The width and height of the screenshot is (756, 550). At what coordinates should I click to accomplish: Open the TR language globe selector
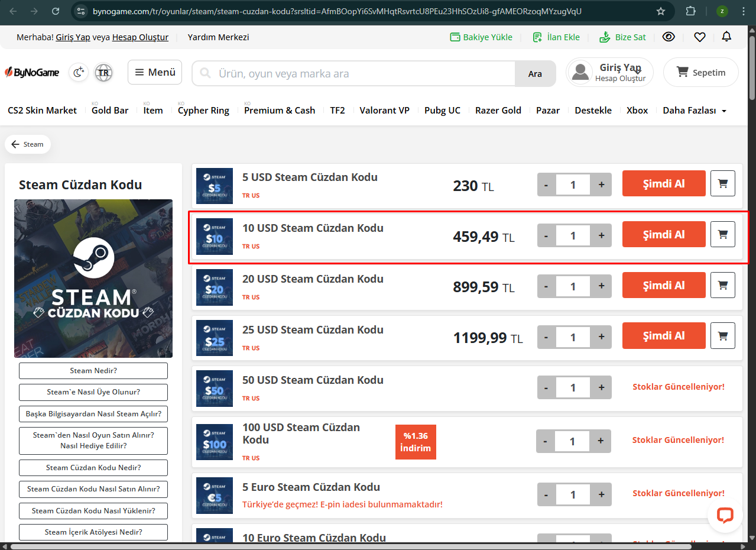(103, 72)
